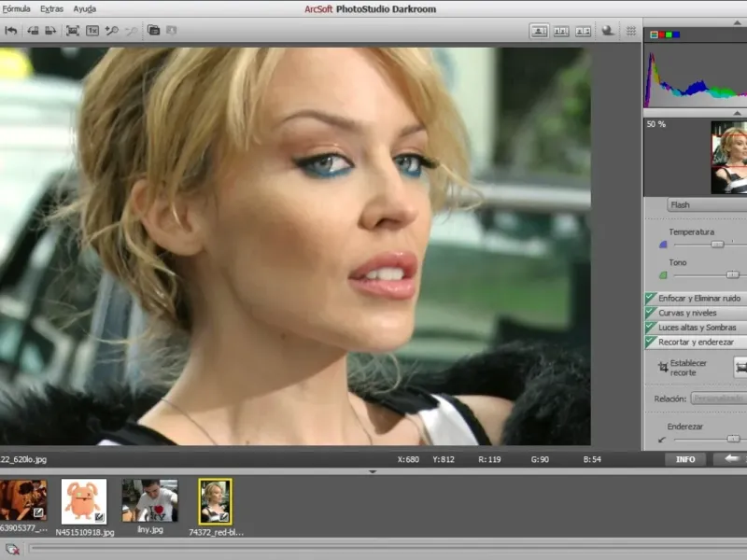
Task: Switch to multi-image comparison view
Action: (561, 31)
